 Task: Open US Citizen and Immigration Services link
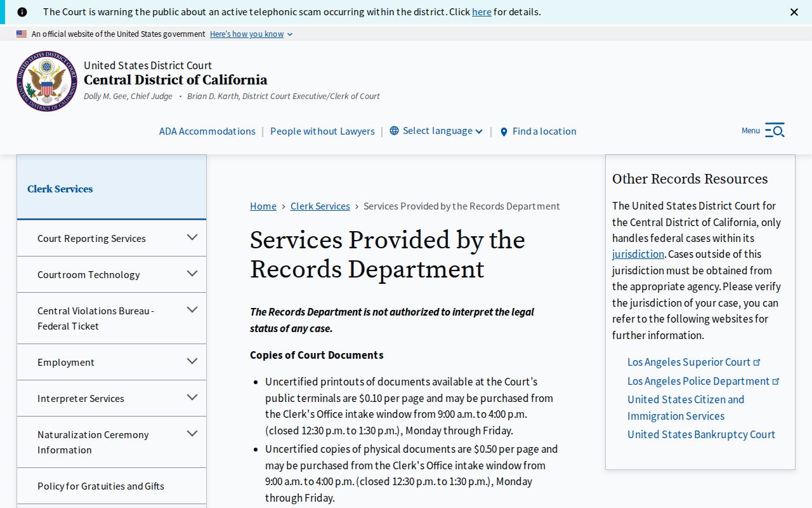[686, 408]
